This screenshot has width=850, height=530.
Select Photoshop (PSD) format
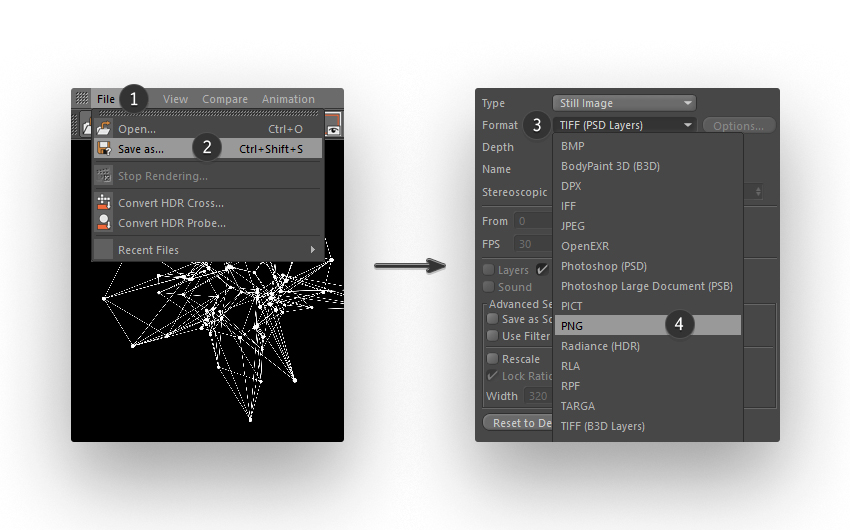(x=648, y=266)
